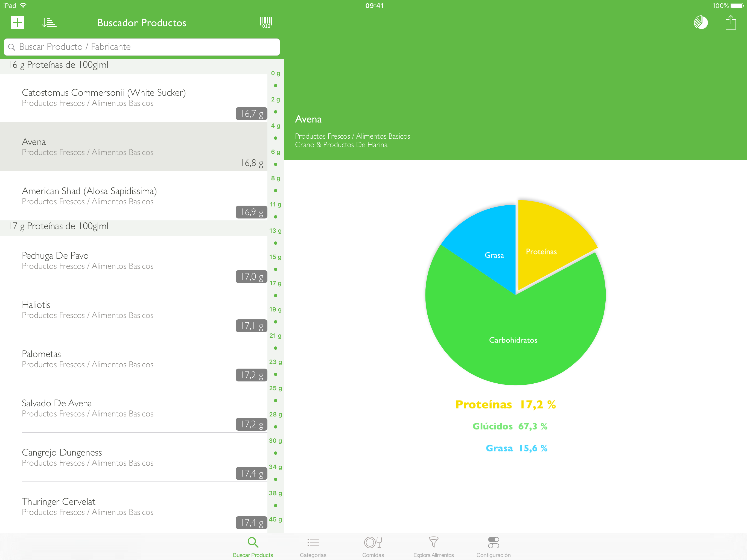747x560 pixels.
Task: Switch to Buscar Products tab
Action: 253,547
